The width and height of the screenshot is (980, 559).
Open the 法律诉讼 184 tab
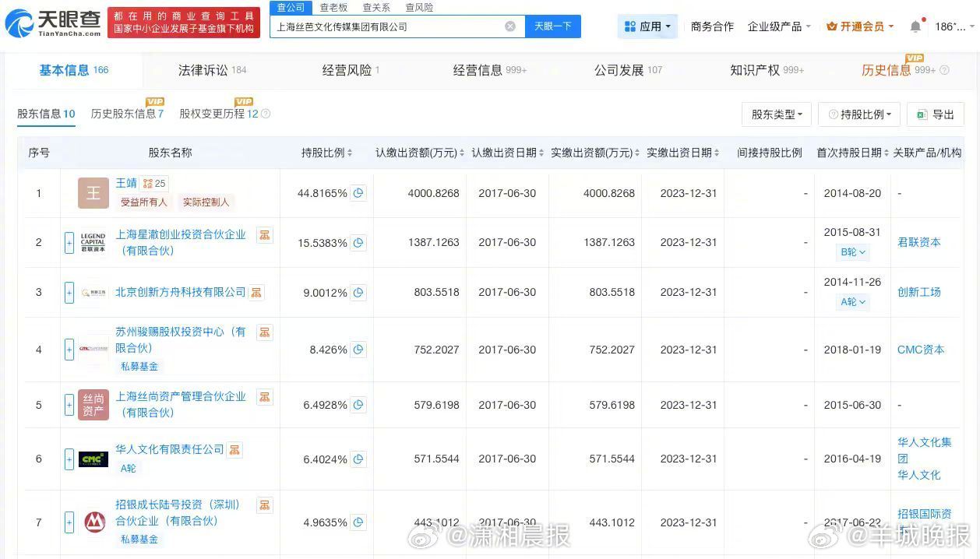[212, 70]
